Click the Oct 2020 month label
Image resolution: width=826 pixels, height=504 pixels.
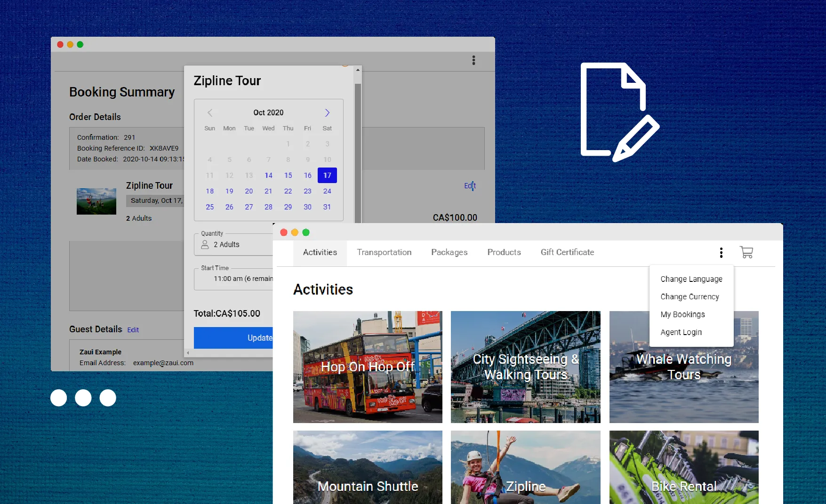pyautogui.click(x=268, y=112)
